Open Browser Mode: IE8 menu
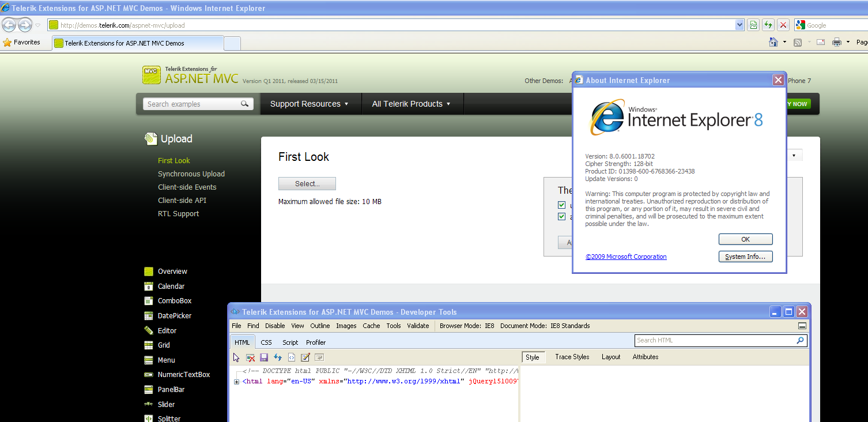 click(x=467, y=326)
